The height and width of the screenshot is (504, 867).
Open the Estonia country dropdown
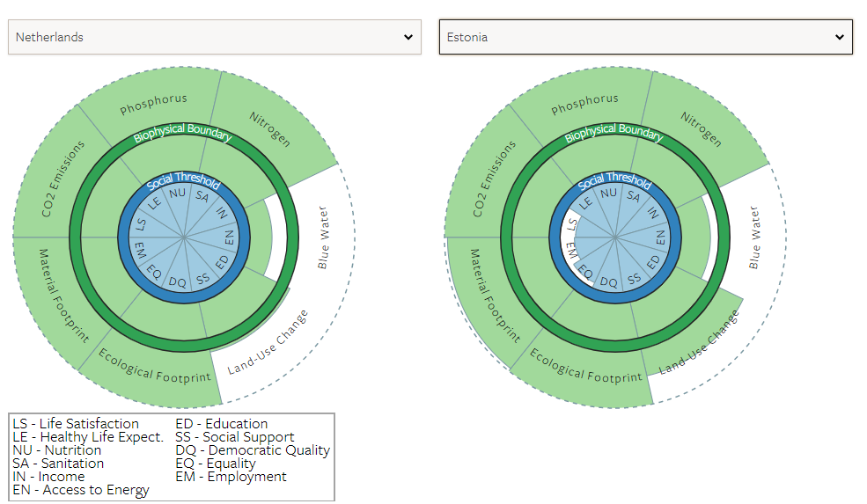646,37
